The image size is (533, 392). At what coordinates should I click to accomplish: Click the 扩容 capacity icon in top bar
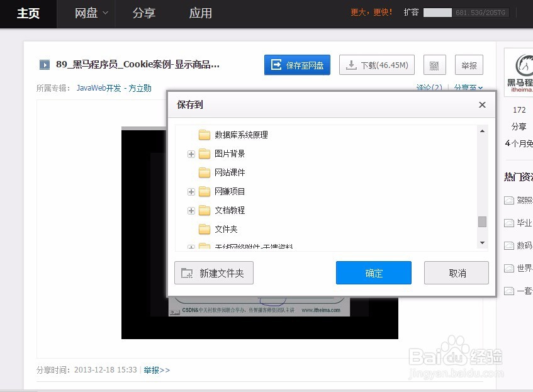[411, 12]
